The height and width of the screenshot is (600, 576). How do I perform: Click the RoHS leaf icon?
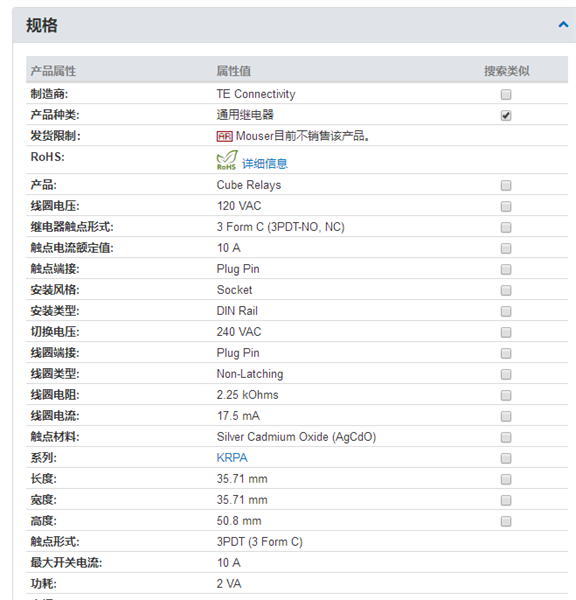point(227,160)
